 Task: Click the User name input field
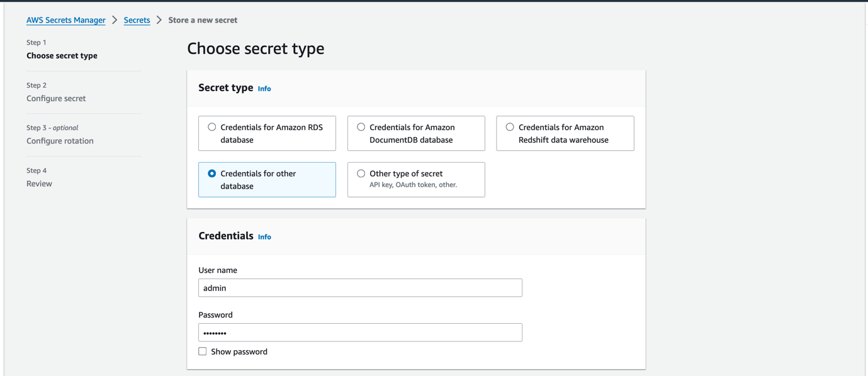pos(359,287)
